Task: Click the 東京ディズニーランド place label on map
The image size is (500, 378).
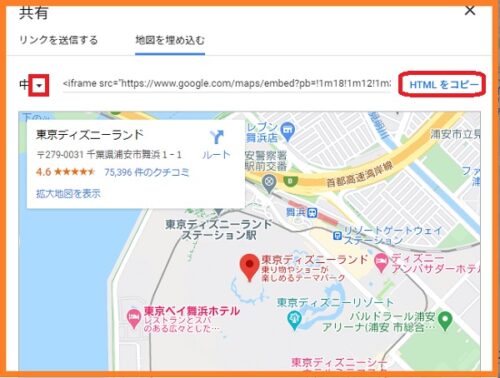Action: pos(315,259)
